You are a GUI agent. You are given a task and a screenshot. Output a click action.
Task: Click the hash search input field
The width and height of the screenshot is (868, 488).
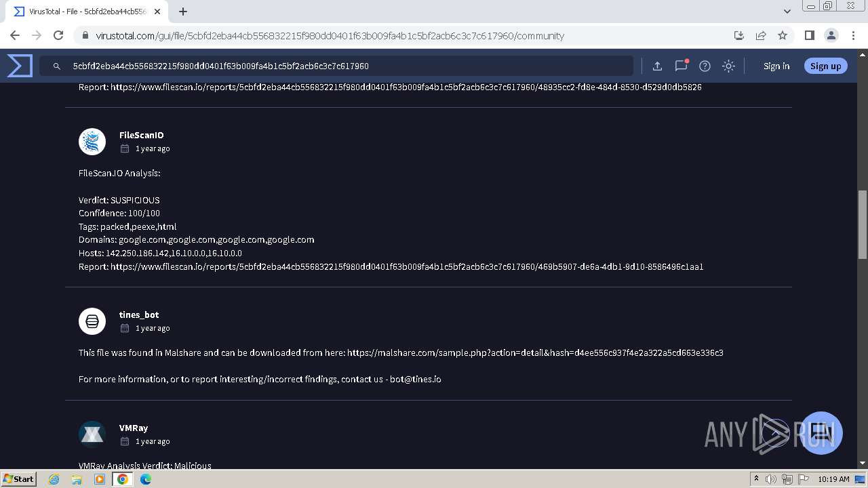[336, 66]
